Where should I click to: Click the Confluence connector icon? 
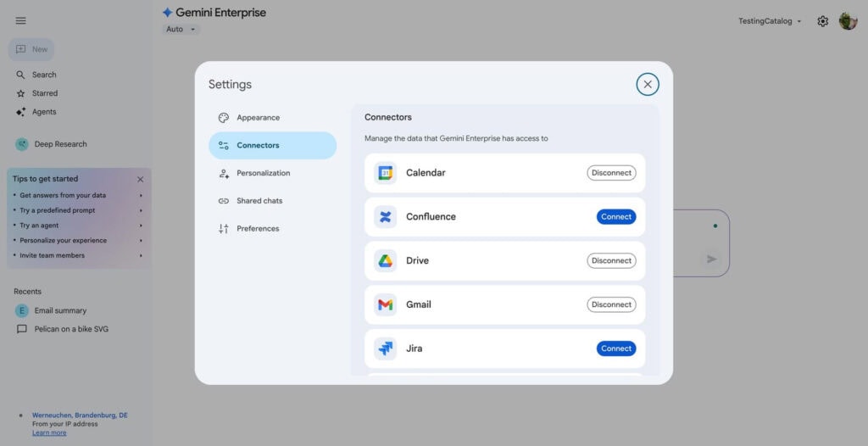386,217
